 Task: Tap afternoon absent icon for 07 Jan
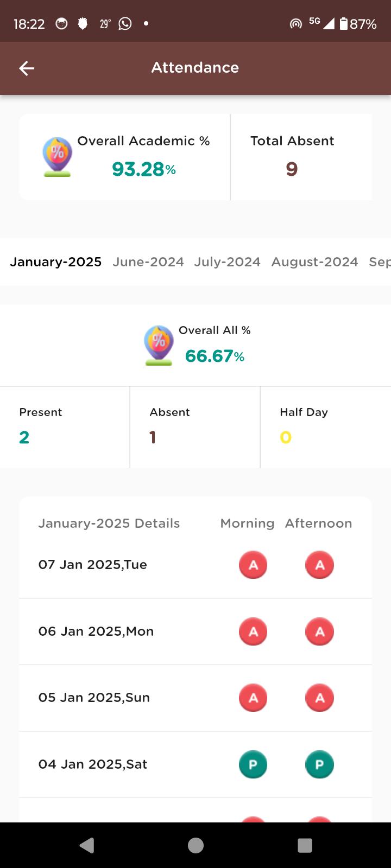click(319, 565)
